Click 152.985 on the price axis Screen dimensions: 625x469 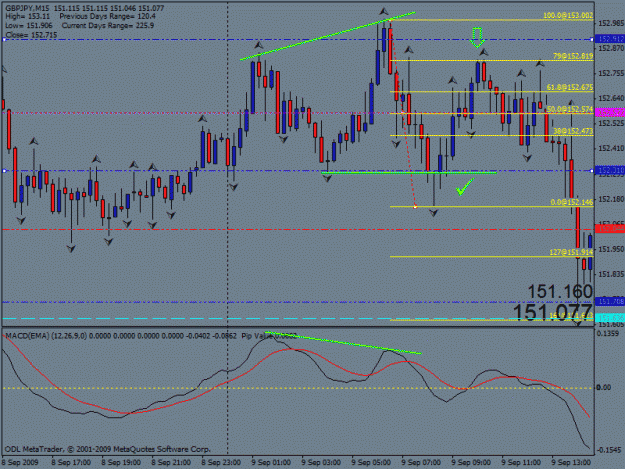(x=611, y=23)
